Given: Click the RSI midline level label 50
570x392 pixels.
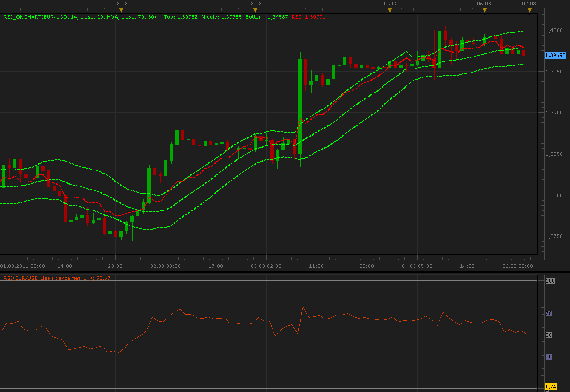Looking at the screenshot, I should pos(549,335).
